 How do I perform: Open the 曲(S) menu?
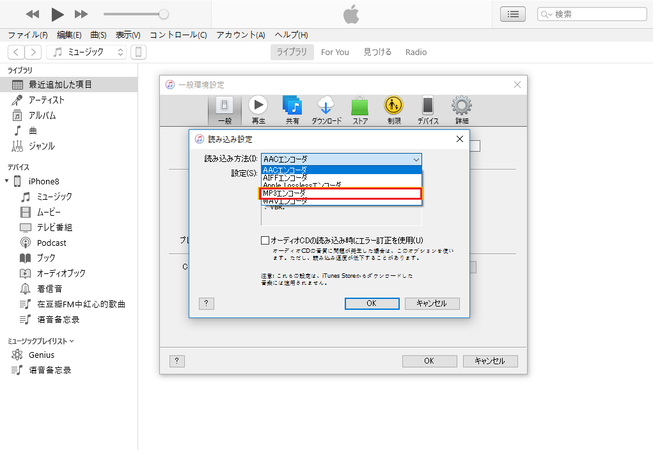(x=98, y=35)
